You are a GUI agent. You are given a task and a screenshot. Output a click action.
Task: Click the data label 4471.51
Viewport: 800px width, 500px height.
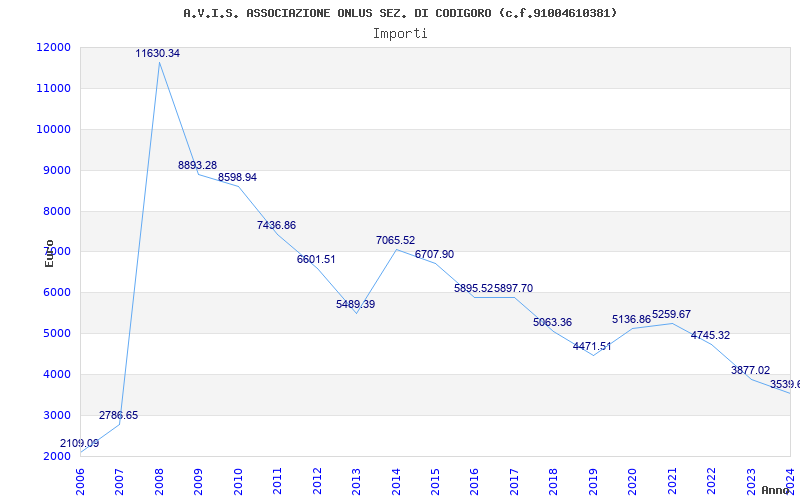(592, 346)
